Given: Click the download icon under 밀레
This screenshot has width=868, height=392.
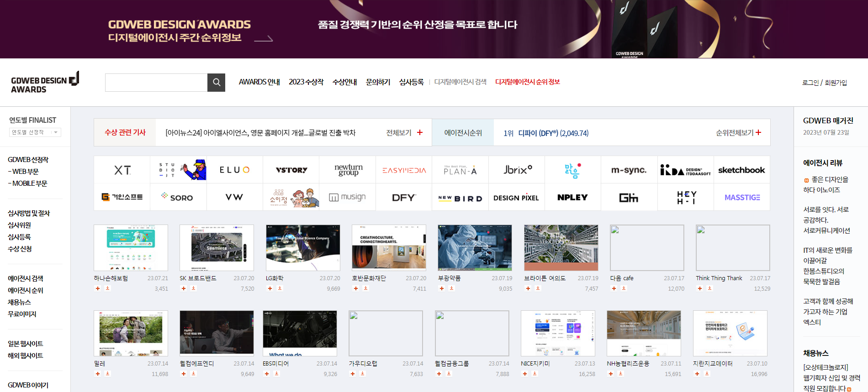Looking at the screenshot, I should click(108, 374).
